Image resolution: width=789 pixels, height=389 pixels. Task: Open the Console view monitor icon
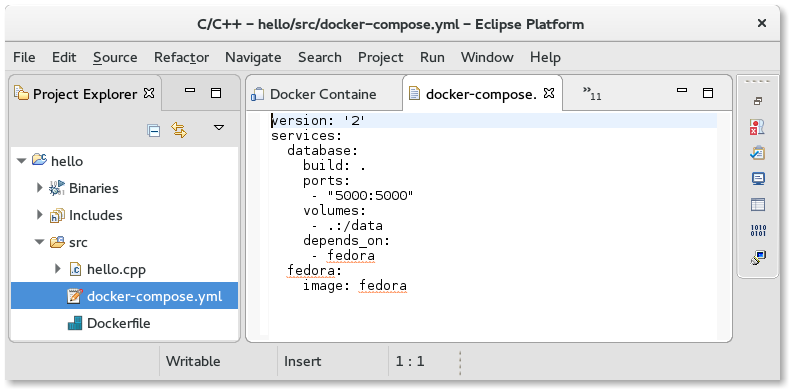tap(758, 179)
